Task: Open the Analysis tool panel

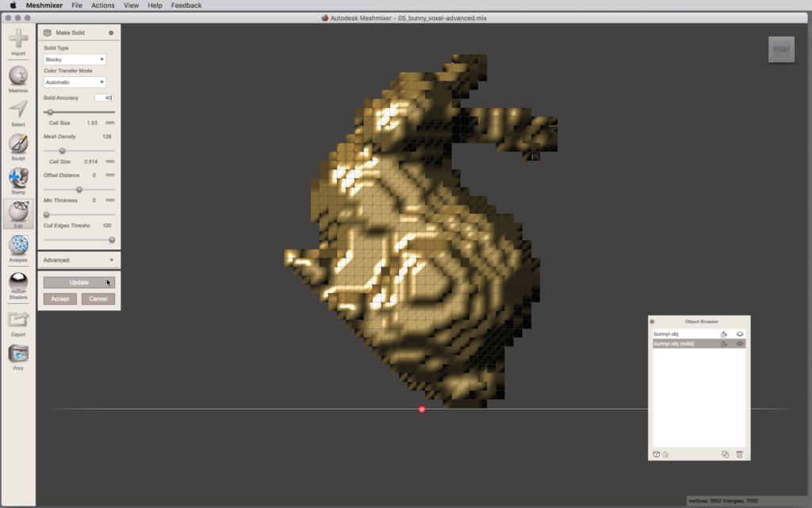Action: pyautogui.click(x=18, y=247)
